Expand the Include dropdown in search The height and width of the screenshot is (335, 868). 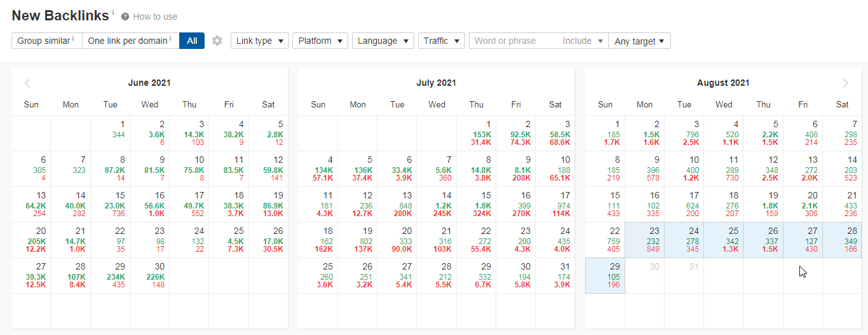(582, 41)
